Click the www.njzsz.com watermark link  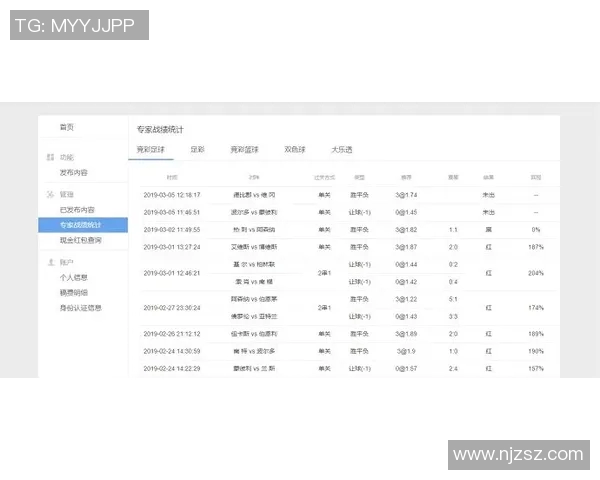coord(517,455)
